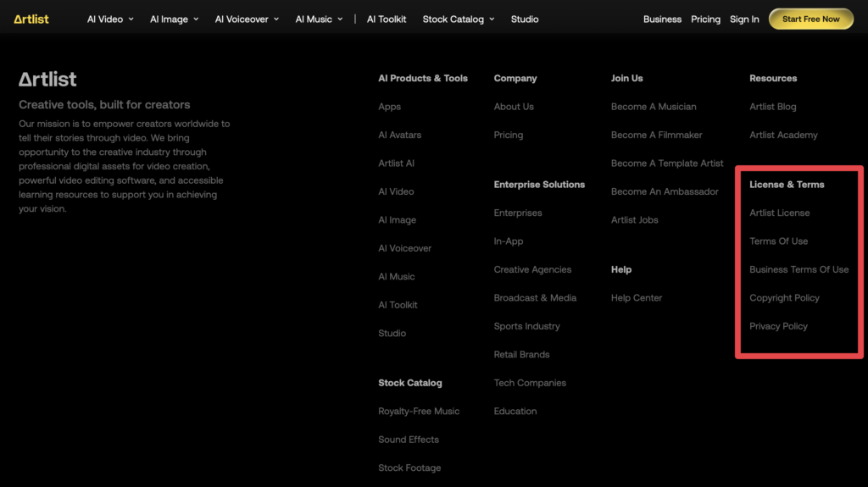This screenshot has width=868, height=487.
Task: Click the Join Us heading
Action: (x=626, y=78)
